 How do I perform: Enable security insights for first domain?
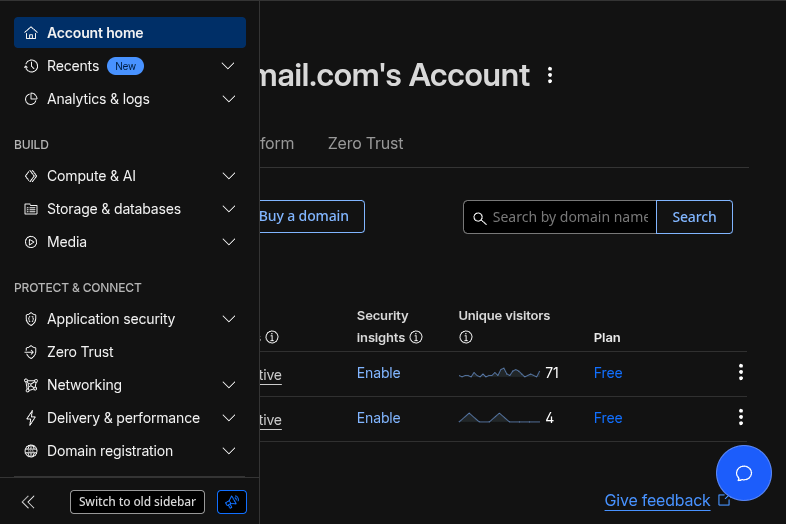coord(378,373)
